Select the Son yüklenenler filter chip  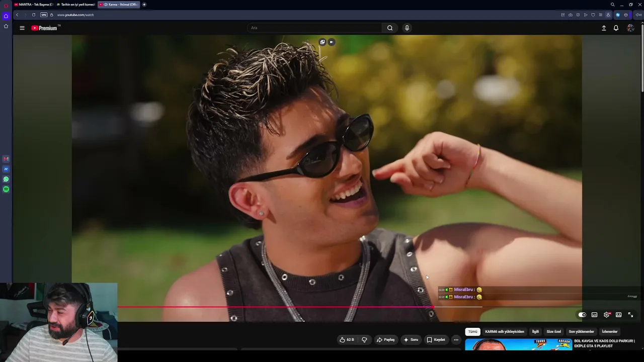(x=581, y=332)
